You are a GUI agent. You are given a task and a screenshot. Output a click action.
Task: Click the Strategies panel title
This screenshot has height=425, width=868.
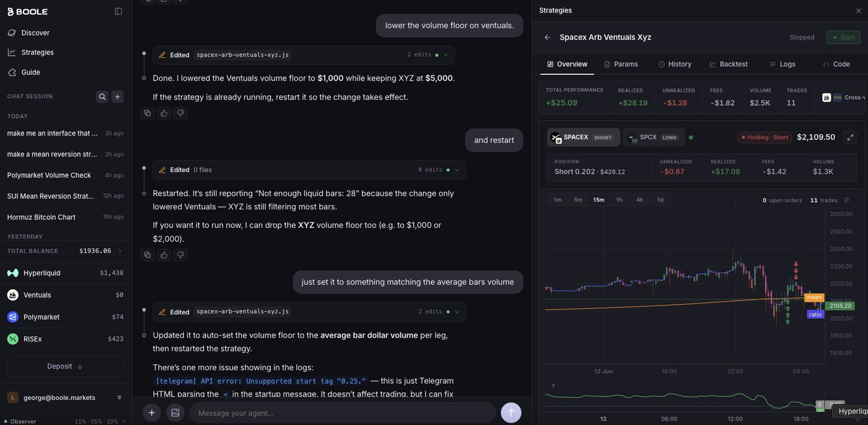click(556, 11)
